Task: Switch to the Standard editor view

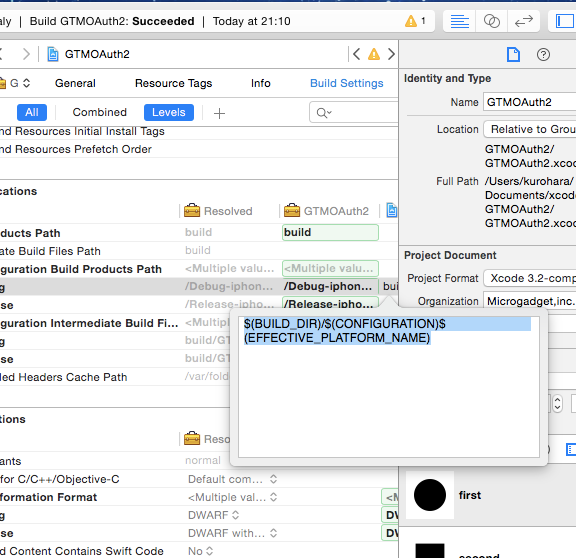Action: click(460, 21)
